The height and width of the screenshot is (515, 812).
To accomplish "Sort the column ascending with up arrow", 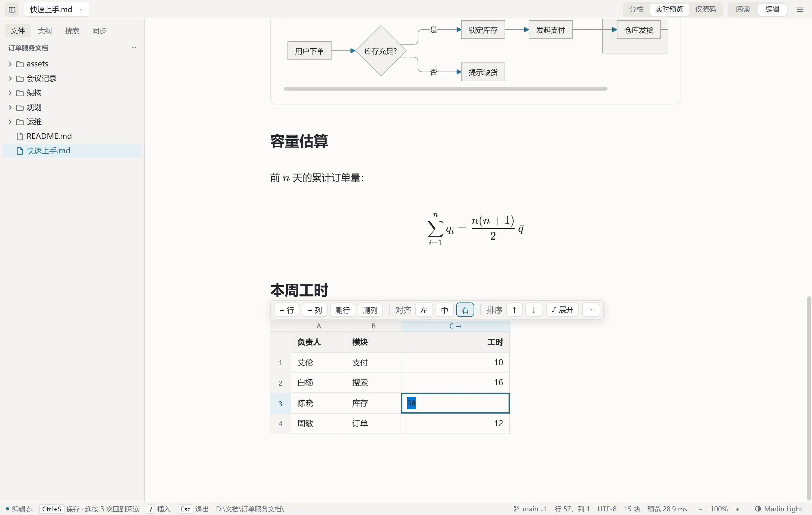I will (515, 310).
